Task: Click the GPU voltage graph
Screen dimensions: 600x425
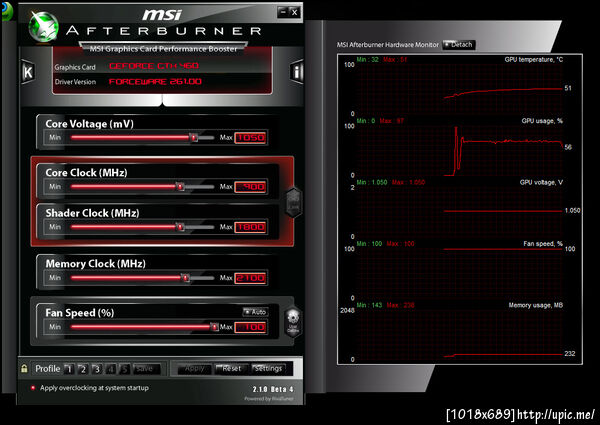Action: 459,212
